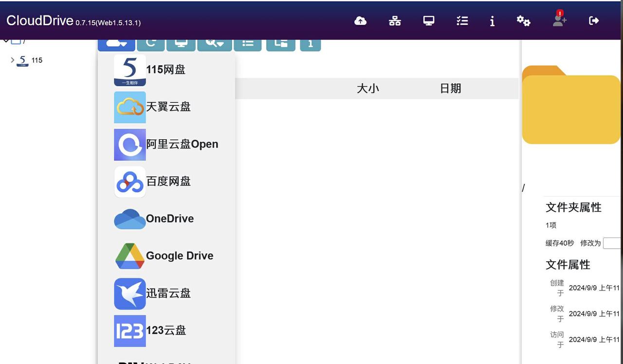Click the logout icon in header
Viewport: 623px width, 364px height.
pos(594,20)
